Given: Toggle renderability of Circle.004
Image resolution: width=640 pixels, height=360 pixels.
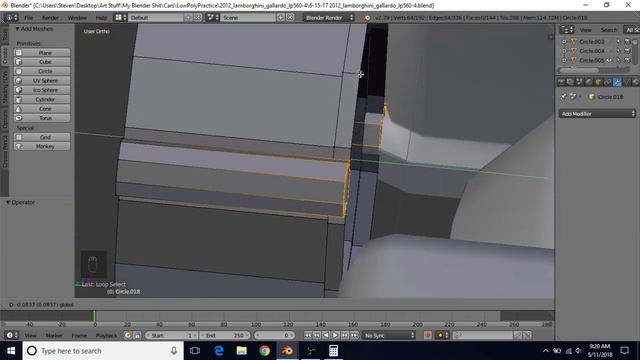Looking at the screenshot, I should (627, 51).
